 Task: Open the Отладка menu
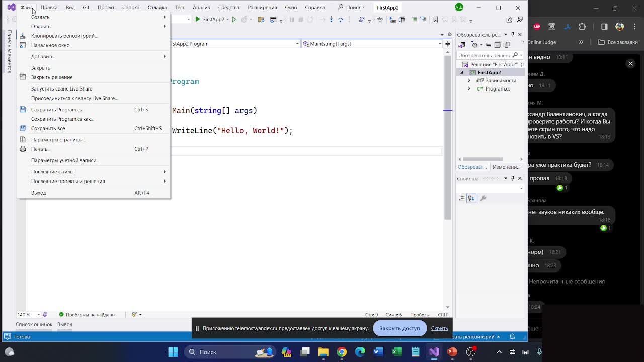(x=157, y=7)
